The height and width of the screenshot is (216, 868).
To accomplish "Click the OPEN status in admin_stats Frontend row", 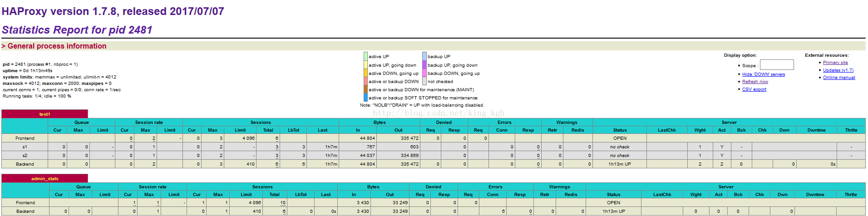I will (613, 203).
